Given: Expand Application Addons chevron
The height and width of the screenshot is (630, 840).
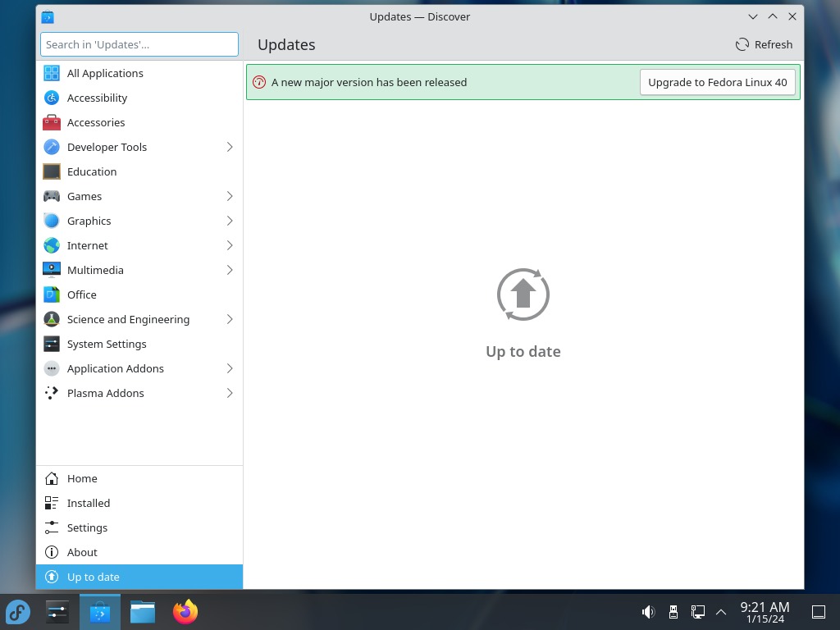Looking at the screenshot, I should (230, 369).
